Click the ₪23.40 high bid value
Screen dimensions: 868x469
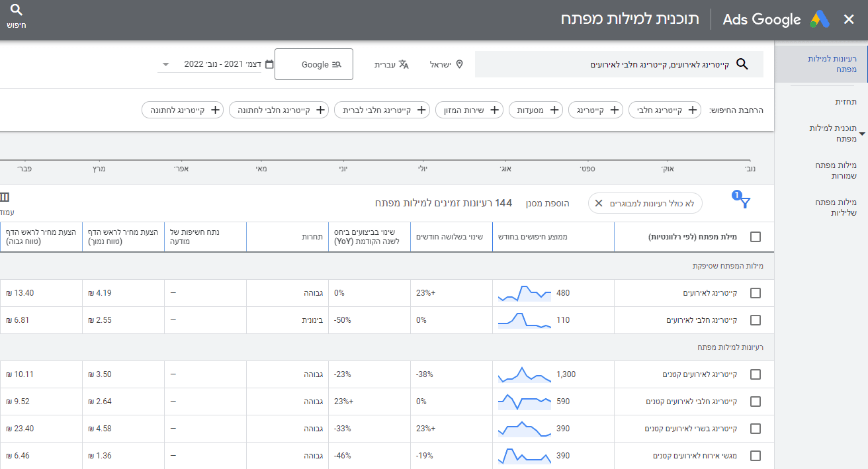tap(20, 429)
